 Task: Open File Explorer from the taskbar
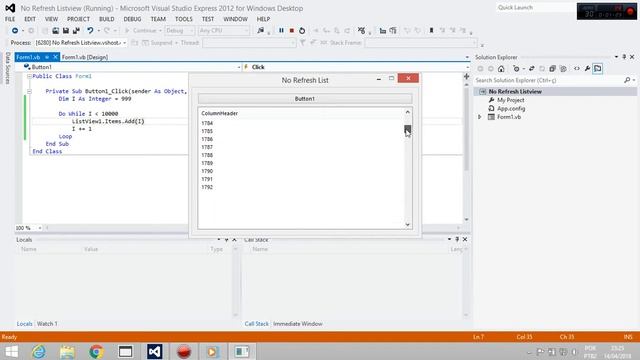click(67, 351)
